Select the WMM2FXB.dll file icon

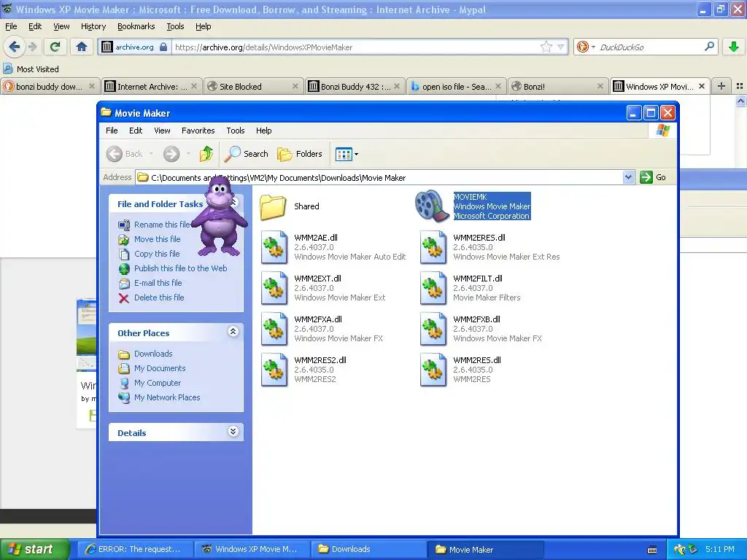click(x=433, y=329)
